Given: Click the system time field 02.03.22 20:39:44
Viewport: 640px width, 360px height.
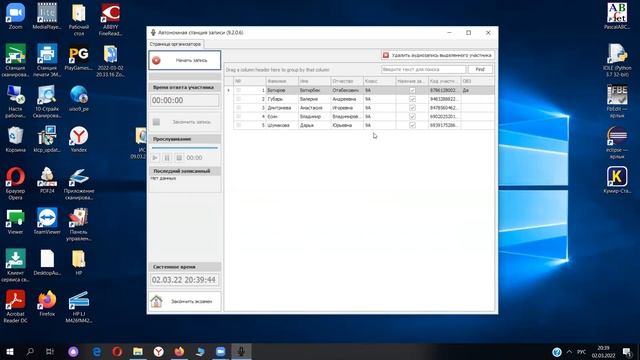Looking at the screenshot, I should click(x=184, y=280).
